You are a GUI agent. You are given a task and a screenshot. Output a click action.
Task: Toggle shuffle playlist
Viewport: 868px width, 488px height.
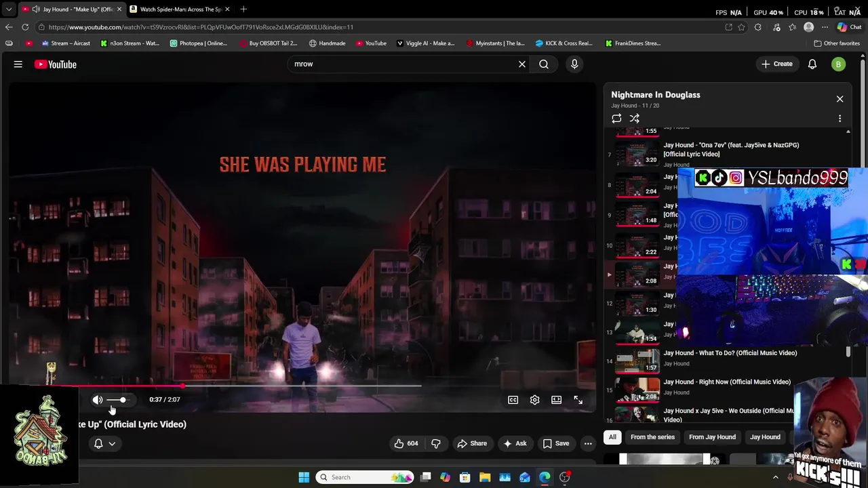tap(635, 119)
